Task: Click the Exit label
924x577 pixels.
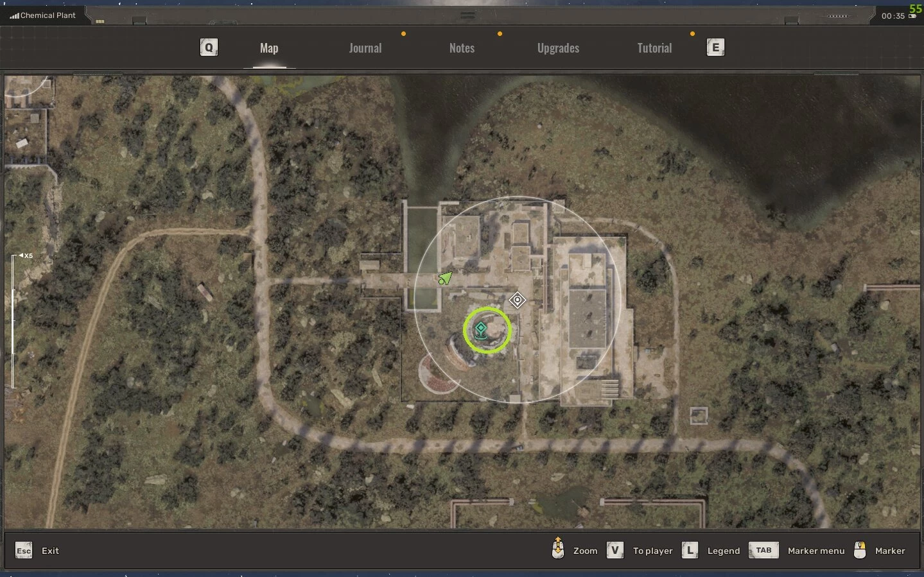Action: click(50, 551)
